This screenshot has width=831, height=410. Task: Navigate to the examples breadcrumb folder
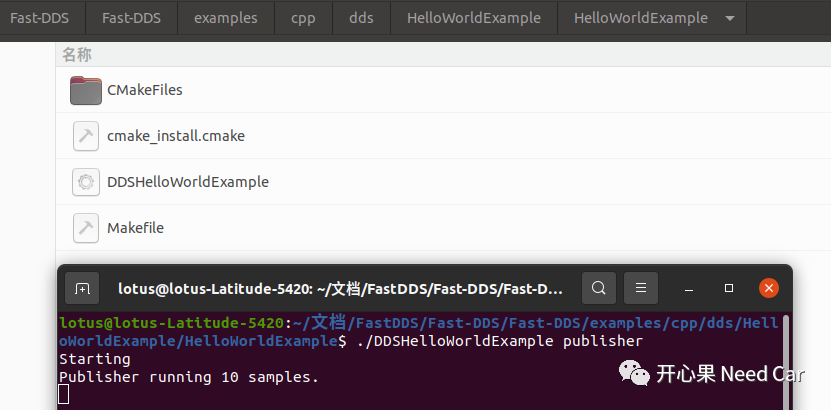(x=225, y=18)
